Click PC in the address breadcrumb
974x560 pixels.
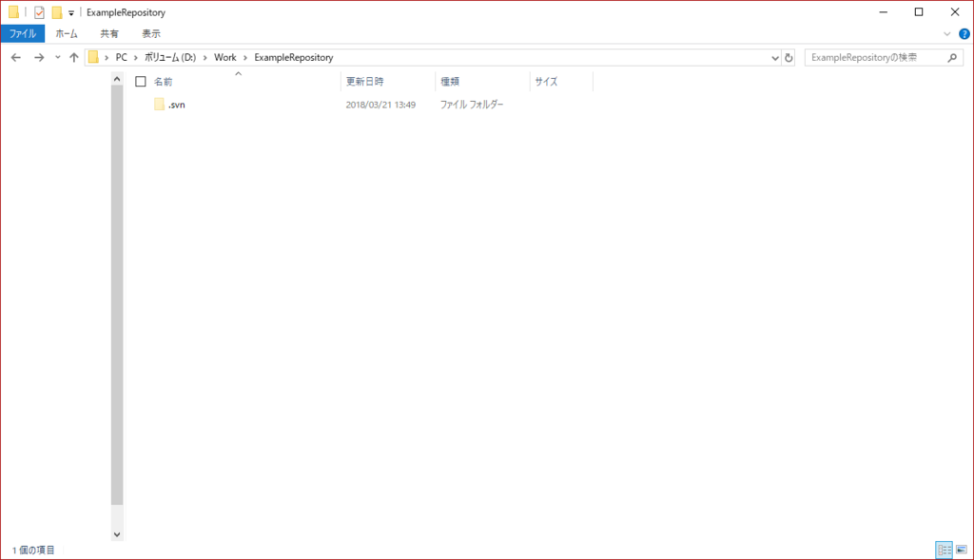click(x=121, y=57)
